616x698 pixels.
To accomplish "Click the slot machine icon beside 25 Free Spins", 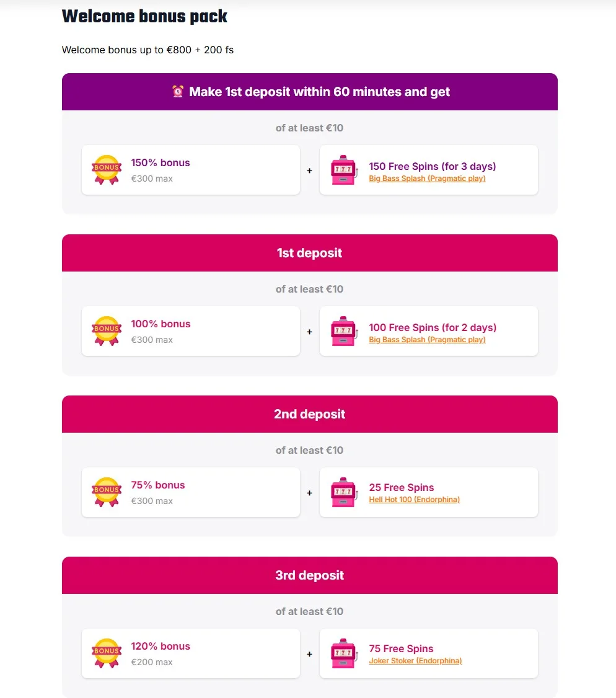I will (x=344, y=493).
